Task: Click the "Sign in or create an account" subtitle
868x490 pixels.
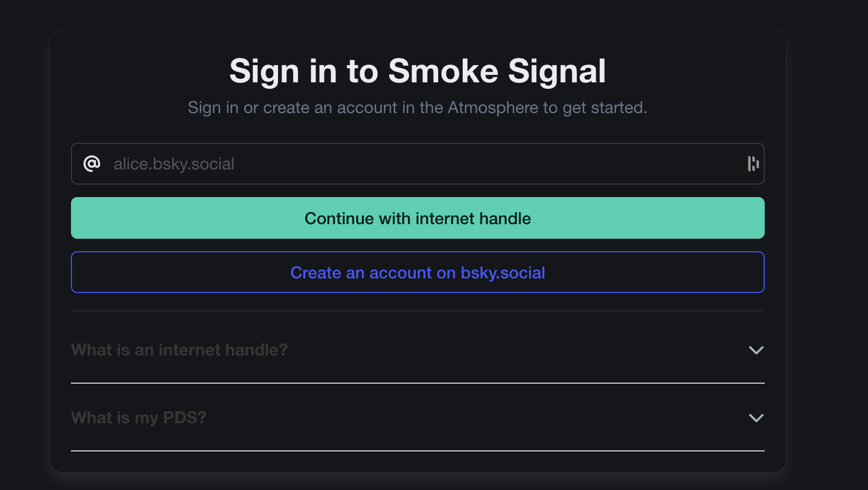Action: coord(417,108)
